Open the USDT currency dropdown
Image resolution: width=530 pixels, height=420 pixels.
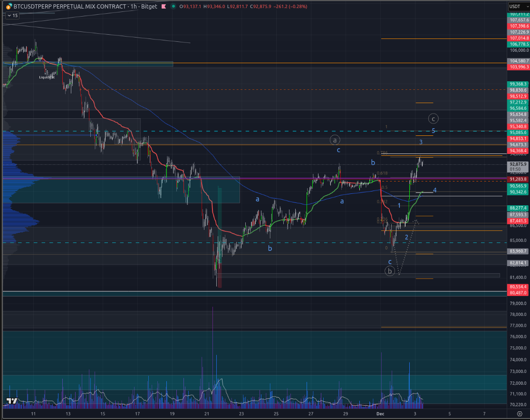[517, 6]
